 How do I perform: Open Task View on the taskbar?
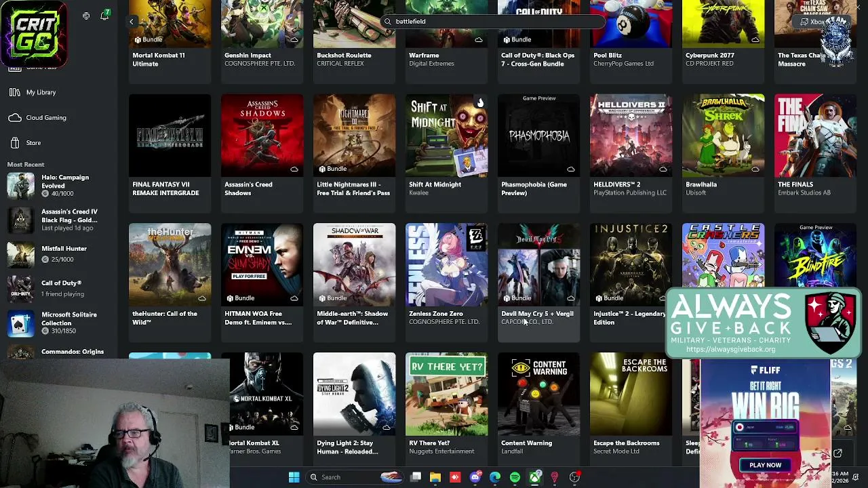[x=416, y=477]
